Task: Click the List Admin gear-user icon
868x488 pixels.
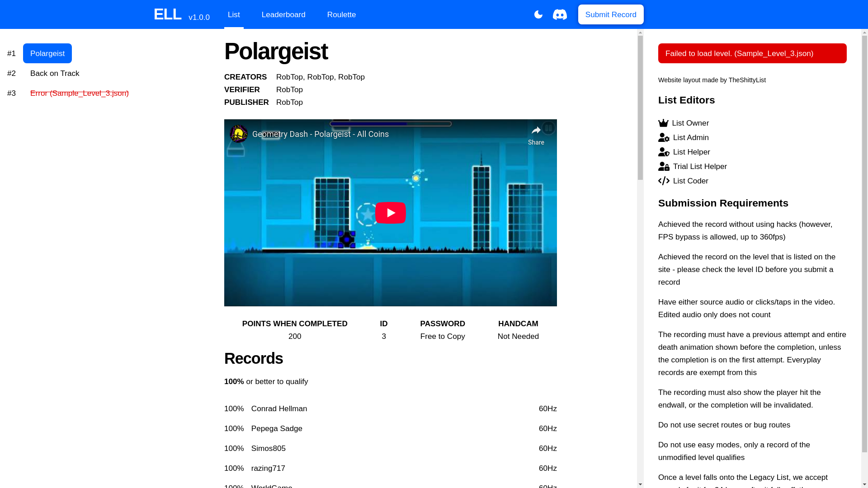Action: click(664, 137)
